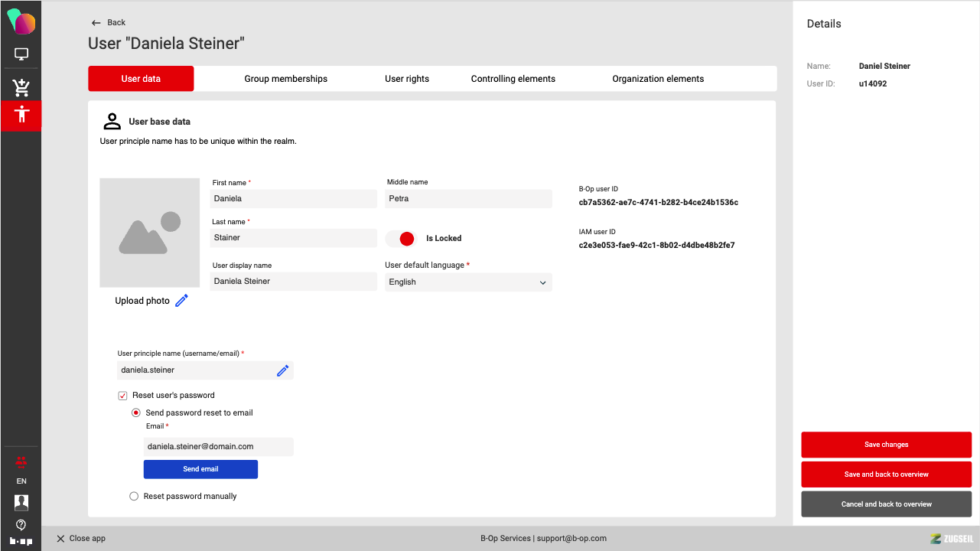Click the red switch-users icon in sidebar

(x=21, y=461)
